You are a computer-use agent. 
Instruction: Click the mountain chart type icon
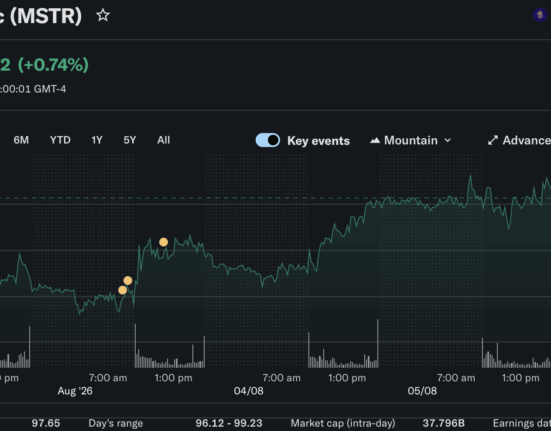[x=375, y=141]
